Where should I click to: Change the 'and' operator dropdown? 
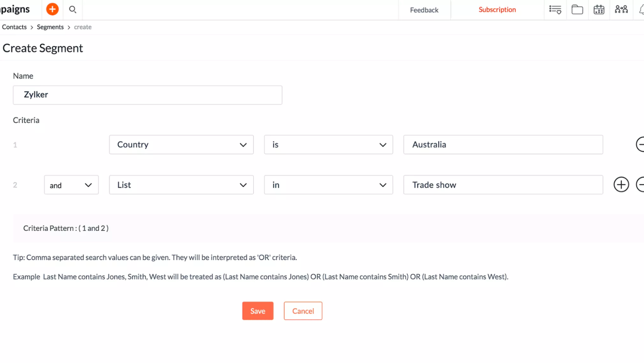tap(71, 185)
